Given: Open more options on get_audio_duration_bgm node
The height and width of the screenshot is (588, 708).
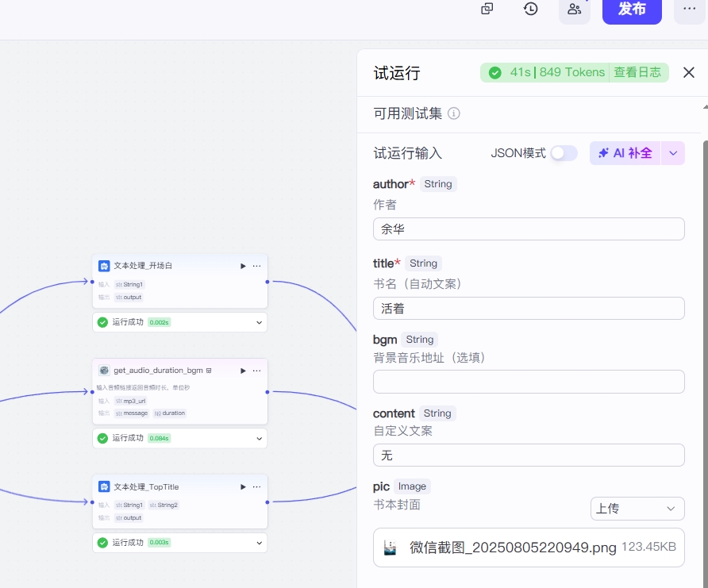Looking at the screenshot, I should pos(256,371).
